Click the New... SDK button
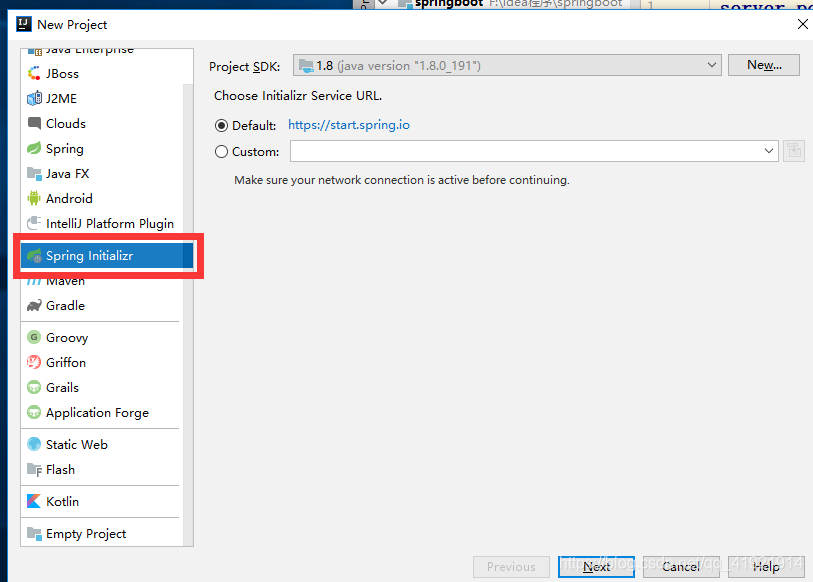The height and width of the screenshot is (582, 813). click(764, 65)
